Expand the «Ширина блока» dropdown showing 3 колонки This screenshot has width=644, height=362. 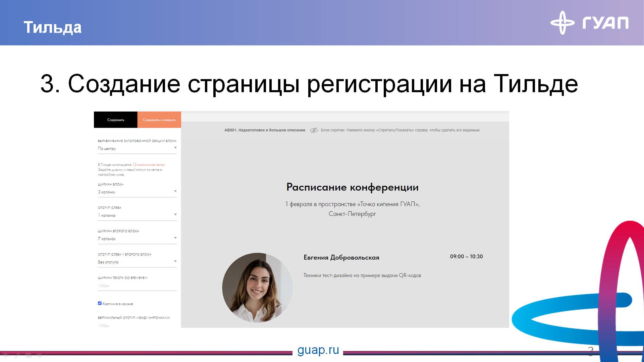(137, 192)
